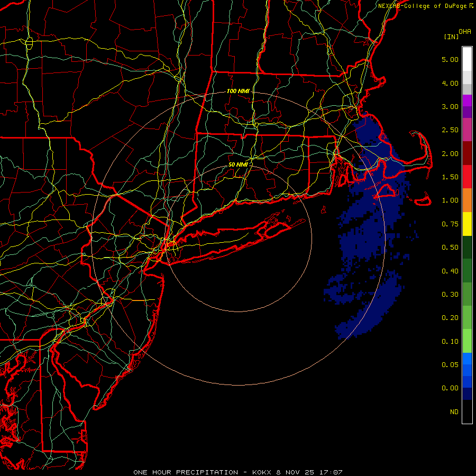Click the bright magenta legend swatch above 3.00
This screenshot has width=476, height=476.
[467, 100]
